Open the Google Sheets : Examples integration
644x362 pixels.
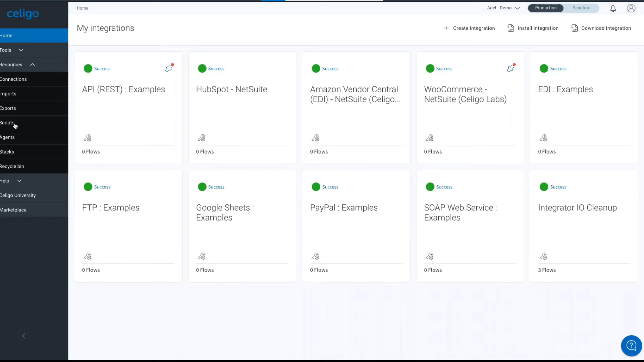225,213
